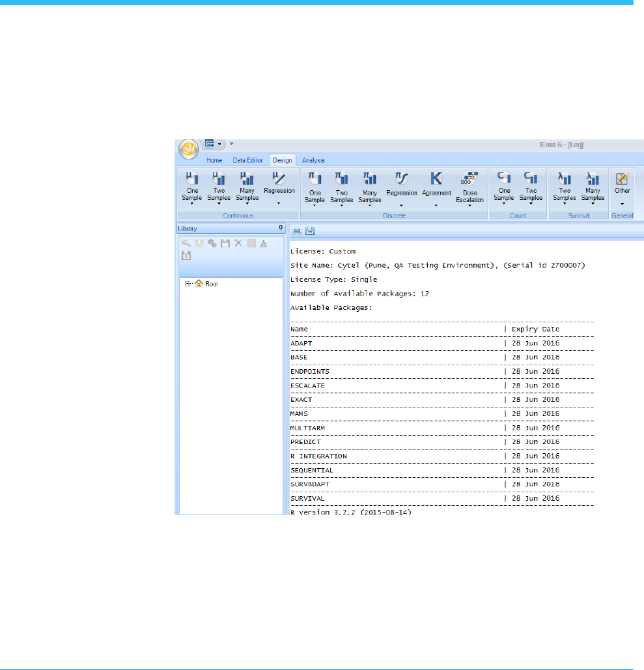Open the customize quick access toolbar arrow
The image size is (644, 670).
coord(232,143)
